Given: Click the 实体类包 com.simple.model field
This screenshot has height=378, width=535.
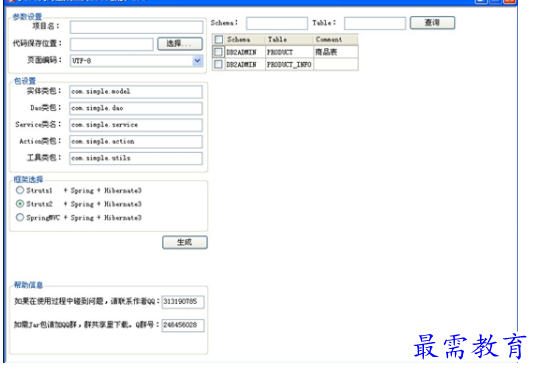Looking at the screenshot, I should click(136, 91).
